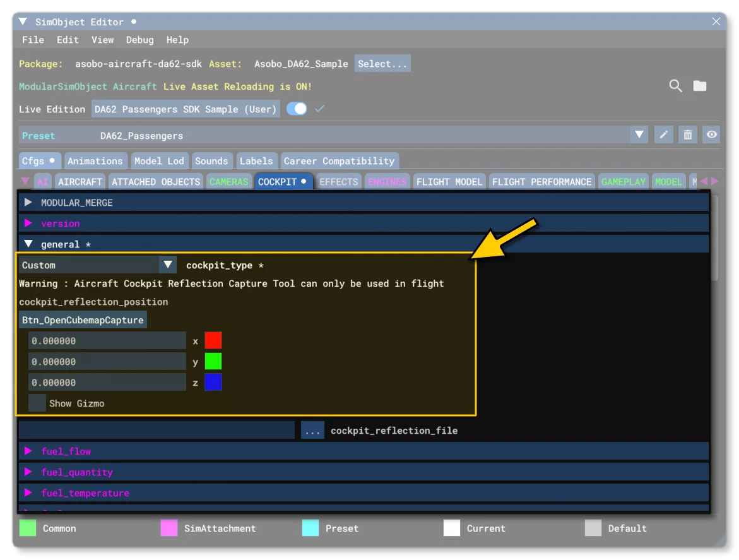The width and height of the screenshot is (739, 560).
Task: Click the blue z axis swatch
Action: [x=213, y=383]
